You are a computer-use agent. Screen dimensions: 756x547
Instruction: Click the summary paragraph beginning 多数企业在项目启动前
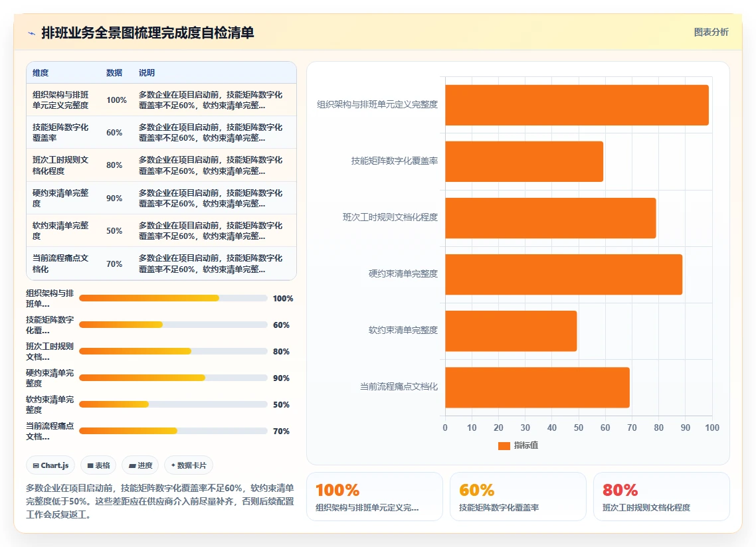pyautogui.click(x=160, y=501)
